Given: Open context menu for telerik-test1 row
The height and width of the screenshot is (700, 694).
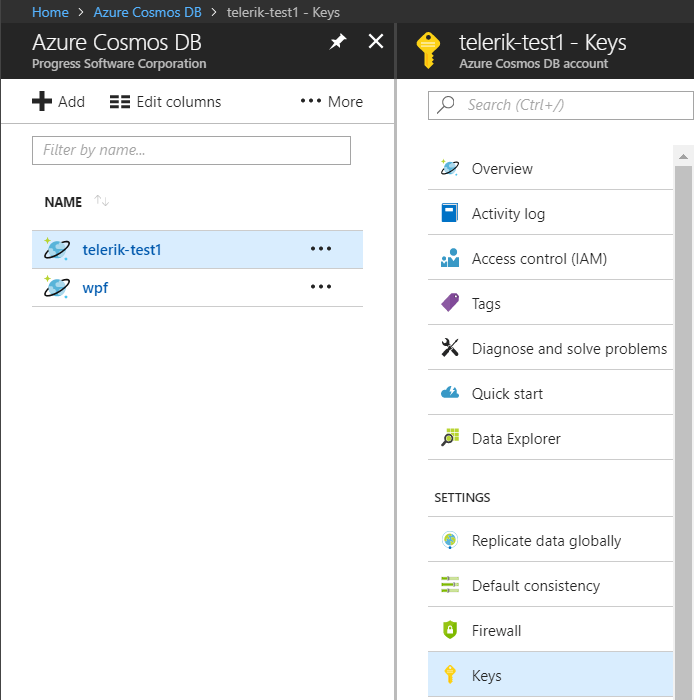Looking at the screenshot, I should click(x=321, y=249).
